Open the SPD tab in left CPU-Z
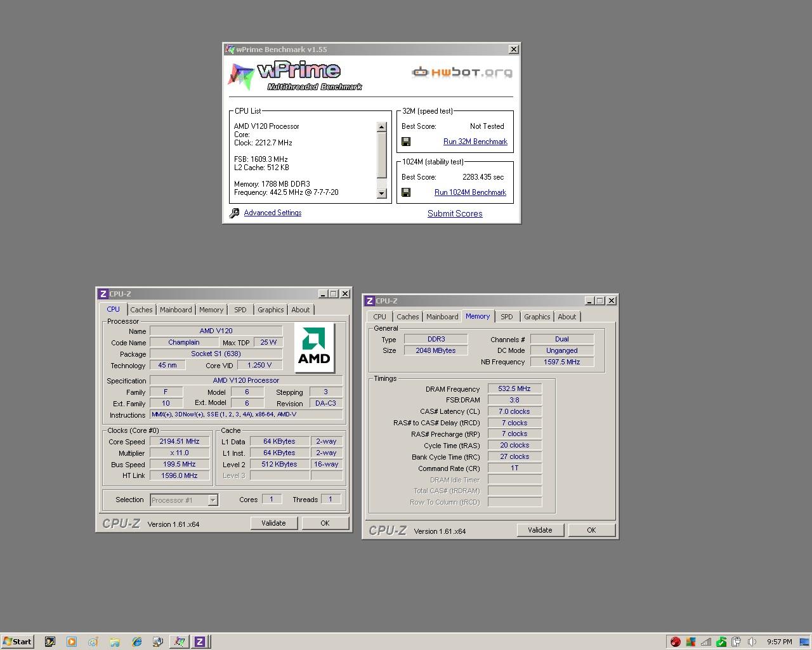This screenshot has height=650, width=812. (x=240, y=310)
